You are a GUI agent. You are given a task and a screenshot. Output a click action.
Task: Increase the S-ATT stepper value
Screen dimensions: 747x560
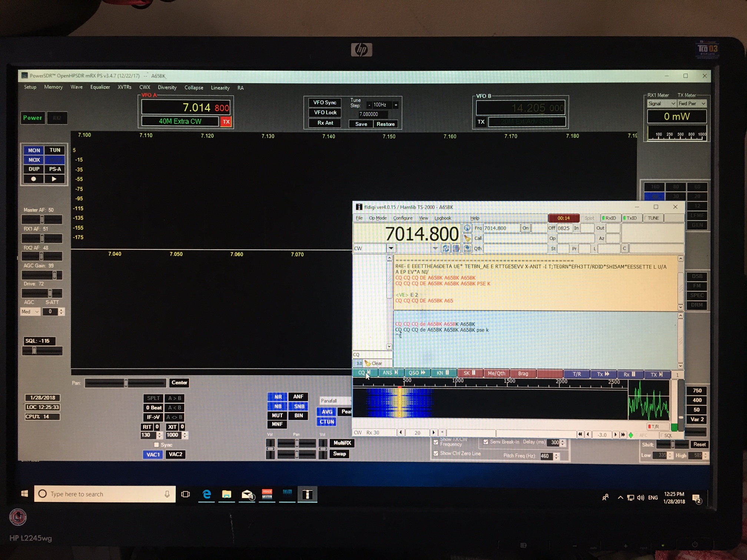tap(62, 310)
